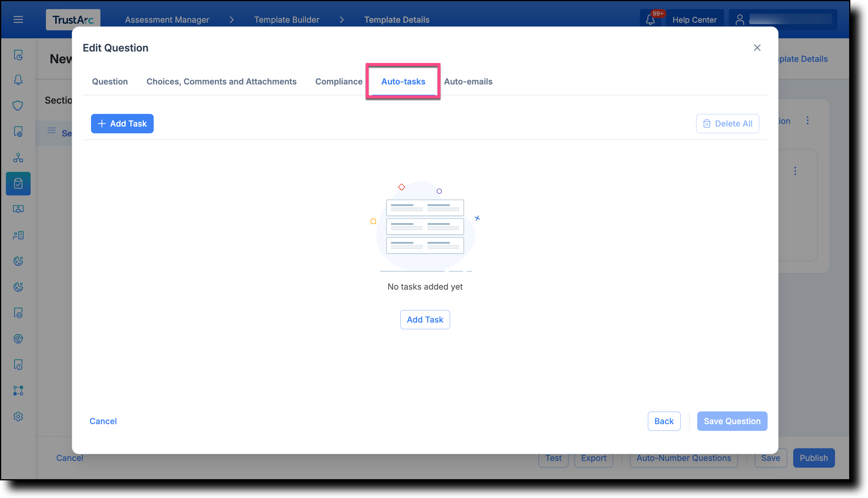868x498 pixels.
Task: Click the background page Cancel link
Action: coord(69,458)
